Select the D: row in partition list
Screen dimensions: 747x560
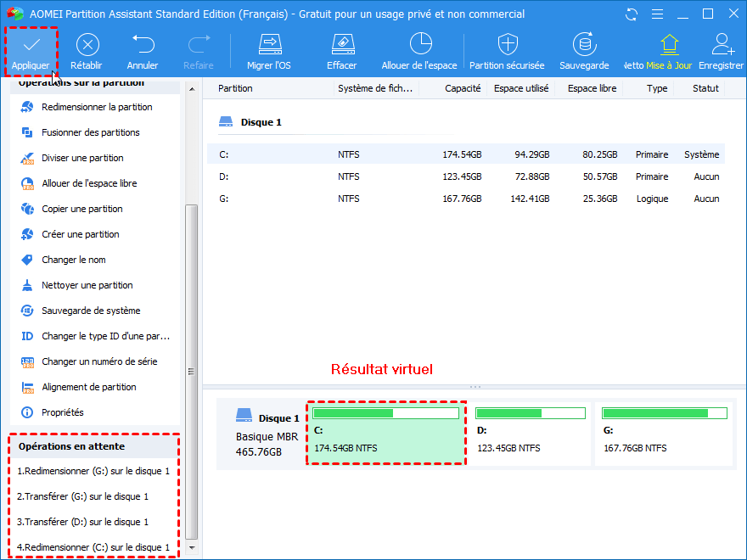[466, 176]
